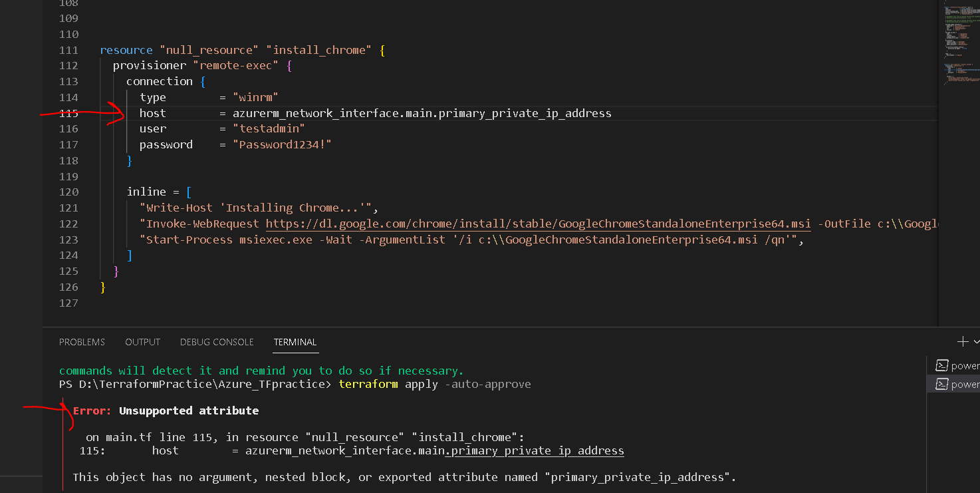Click the PS D:\TerraformPractice prompt path

(x=195, y=384)
